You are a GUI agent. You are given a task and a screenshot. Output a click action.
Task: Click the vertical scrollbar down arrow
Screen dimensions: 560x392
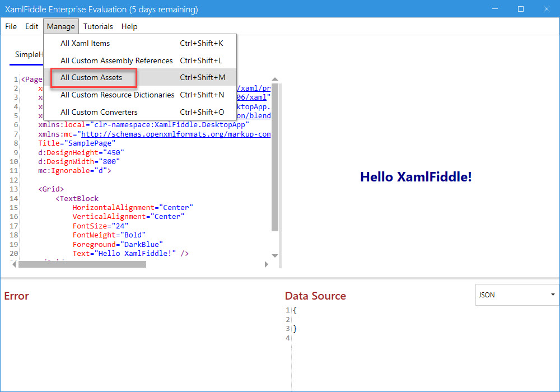tap(274, 255)
